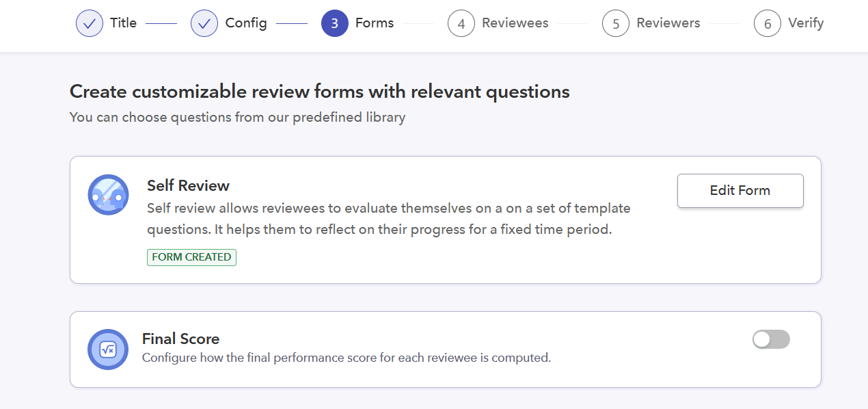
Task: Click the step 5 numbered circle
Action: (x=616, y=23)
